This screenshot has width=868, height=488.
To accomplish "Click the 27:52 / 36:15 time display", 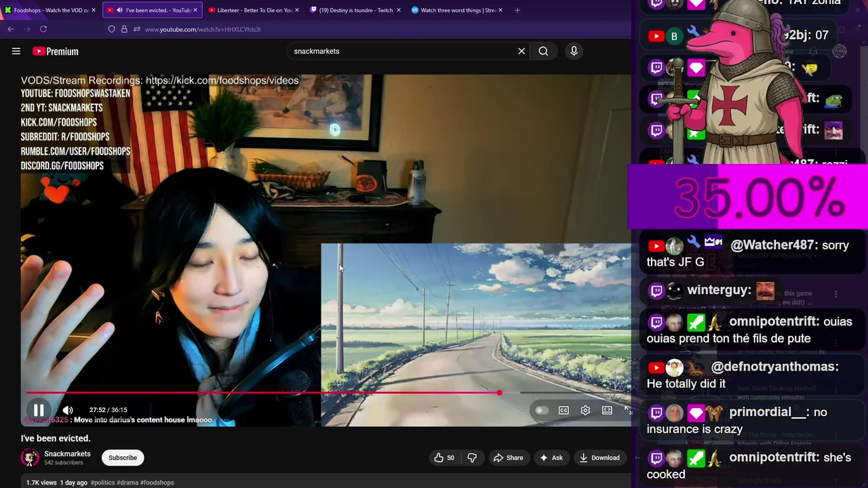I will (108, 410).
